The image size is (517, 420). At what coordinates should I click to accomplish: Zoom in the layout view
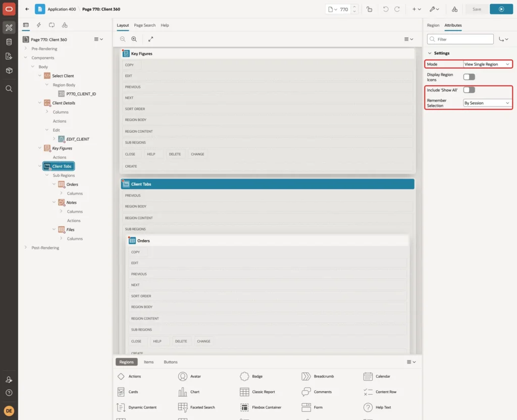point(134,39)
